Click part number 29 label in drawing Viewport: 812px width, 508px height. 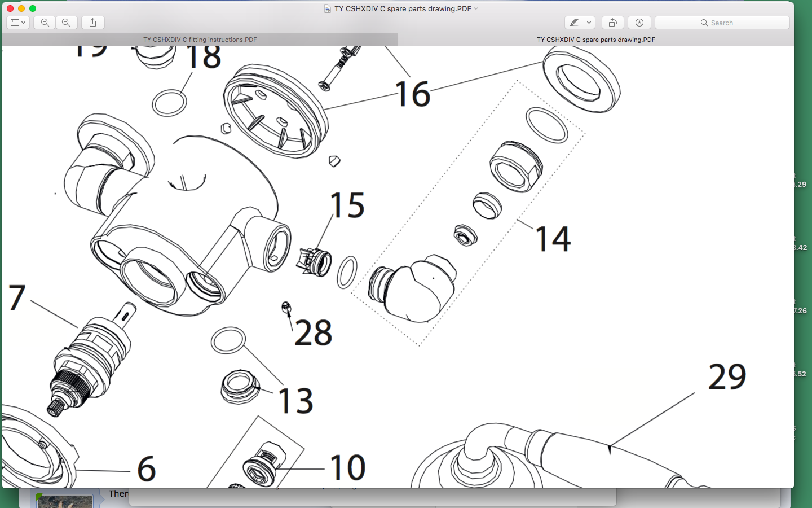pos(727,376)
